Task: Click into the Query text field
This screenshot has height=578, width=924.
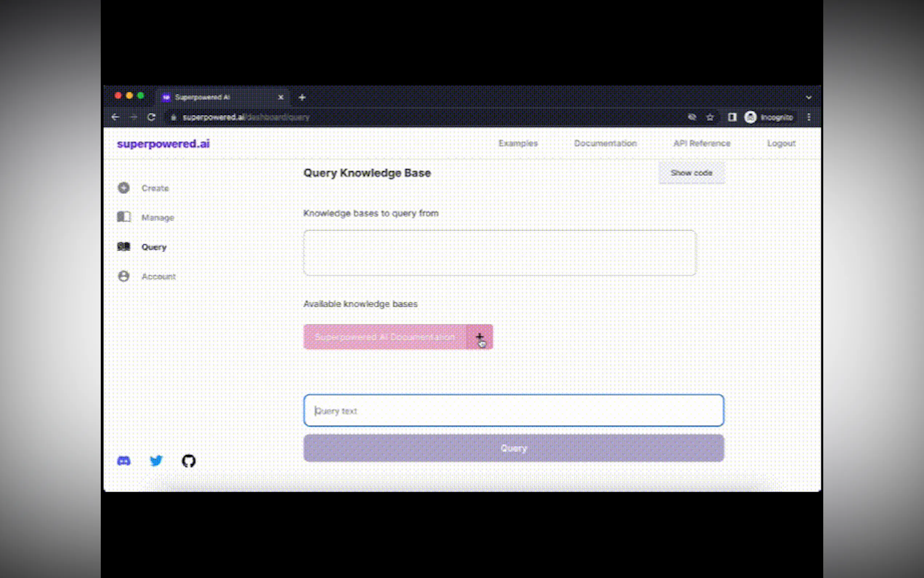Action: point(513,411)
